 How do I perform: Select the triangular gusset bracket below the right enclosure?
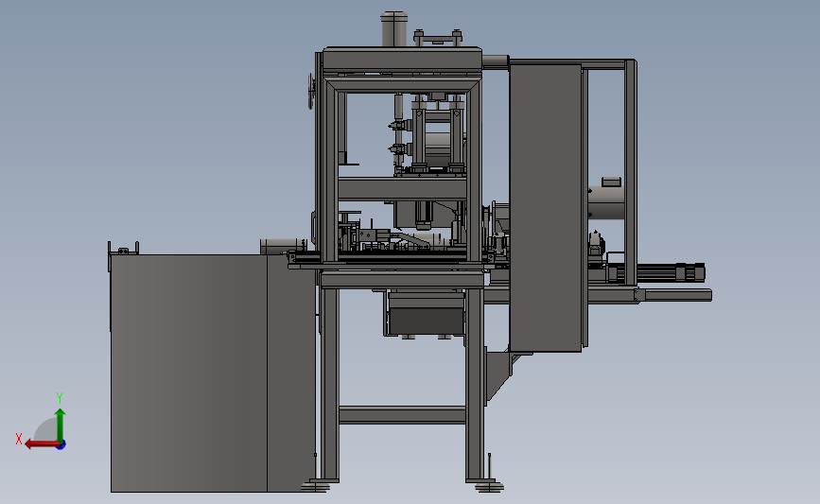click(498, 375)
